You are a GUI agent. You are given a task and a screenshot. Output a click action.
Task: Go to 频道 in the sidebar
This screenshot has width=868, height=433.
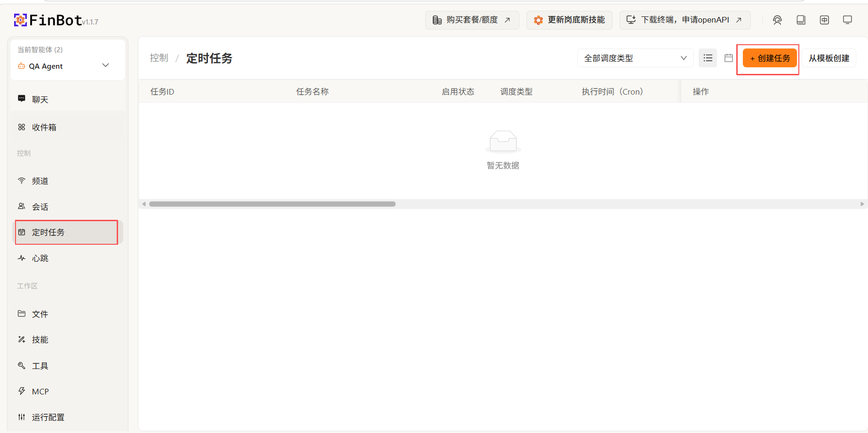pyautogui.click(x=68, y=181)
